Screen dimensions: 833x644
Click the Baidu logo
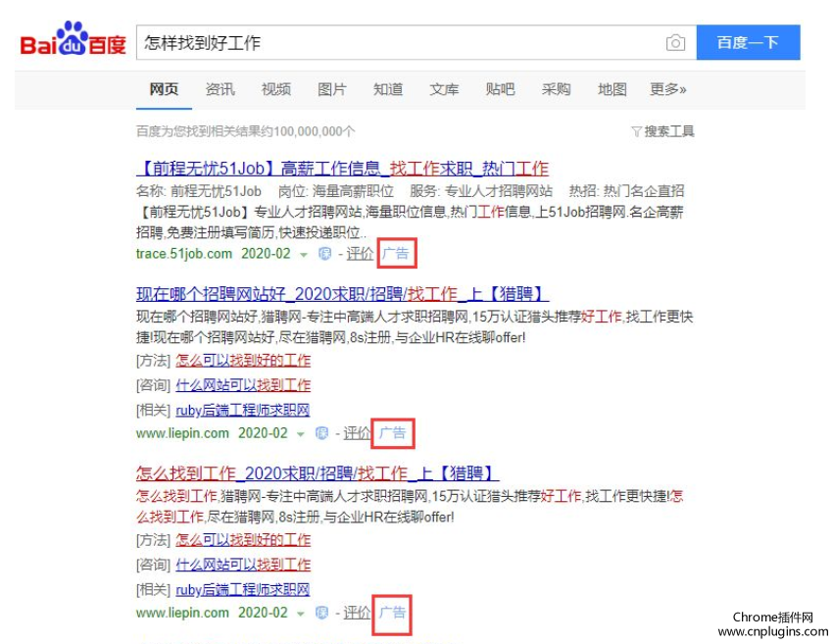(73, 39)
